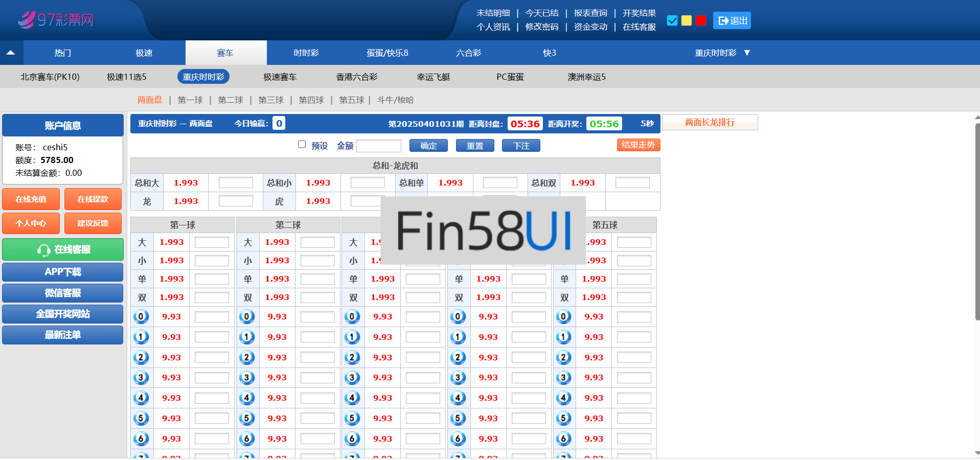
Task: Toggle the blue checked theme box
Action: click(x=672, y=20)
